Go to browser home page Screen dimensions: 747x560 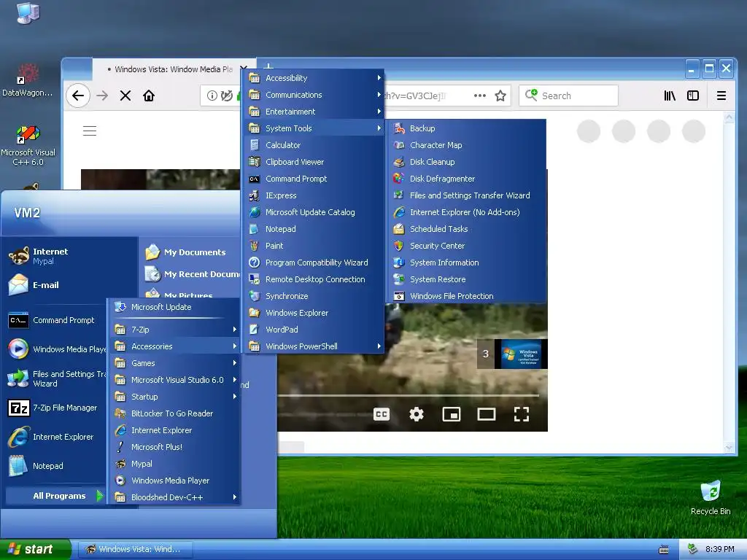click(149, 96)
